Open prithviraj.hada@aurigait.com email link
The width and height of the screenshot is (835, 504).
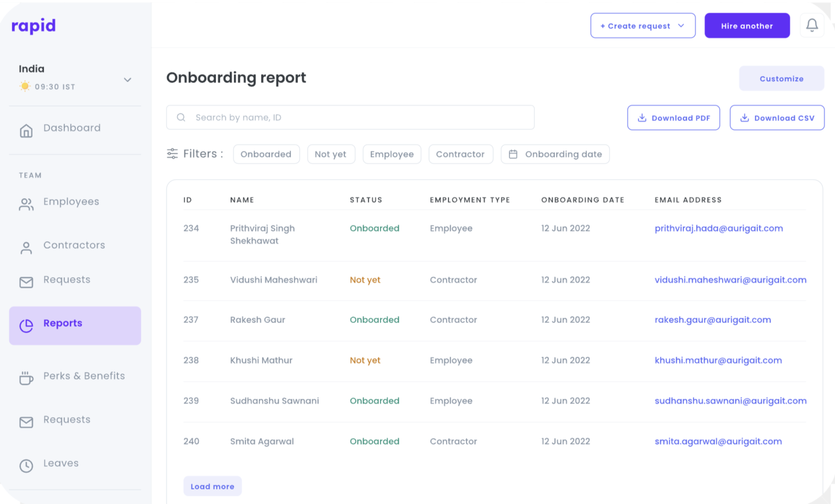click(x=718, y=228)
